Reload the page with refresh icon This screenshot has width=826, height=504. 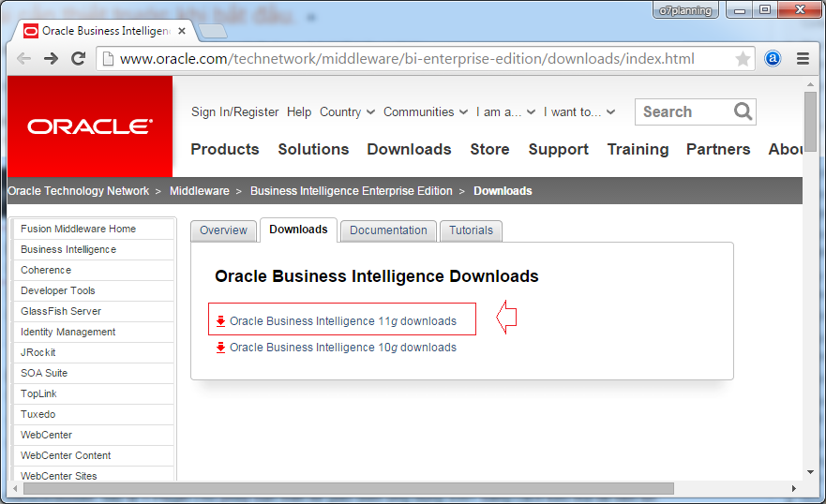point(79,58)
